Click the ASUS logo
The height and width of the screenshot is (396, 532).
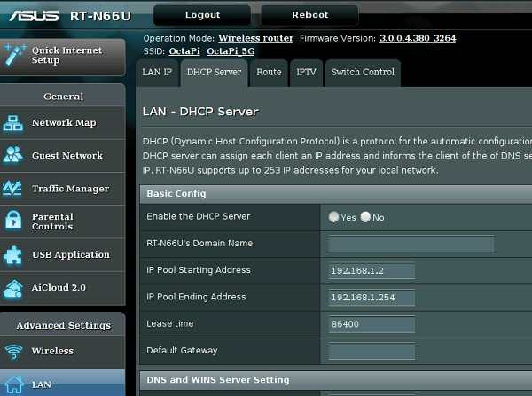(x=34, y=16)
